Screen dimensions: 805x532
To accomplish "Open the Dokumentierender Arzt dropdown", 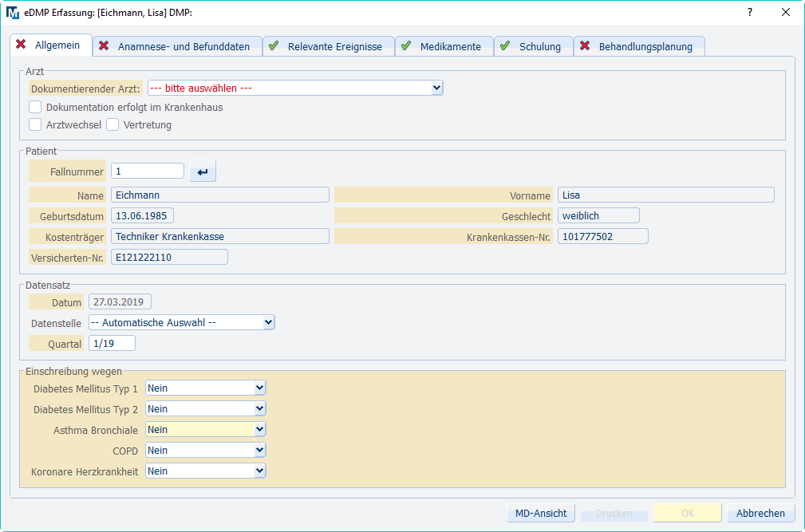I will click(x=294, y=89).
